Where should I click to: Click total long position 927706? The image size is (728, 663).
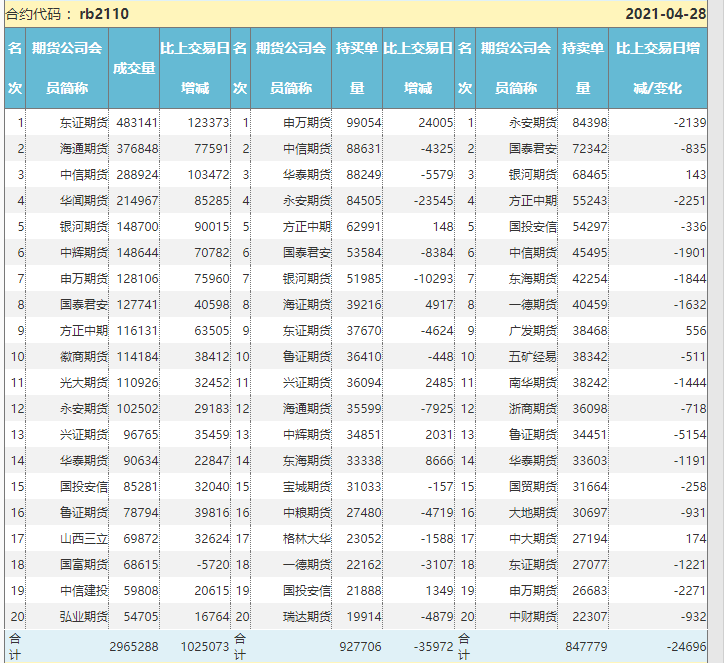[x=360, y=646]
